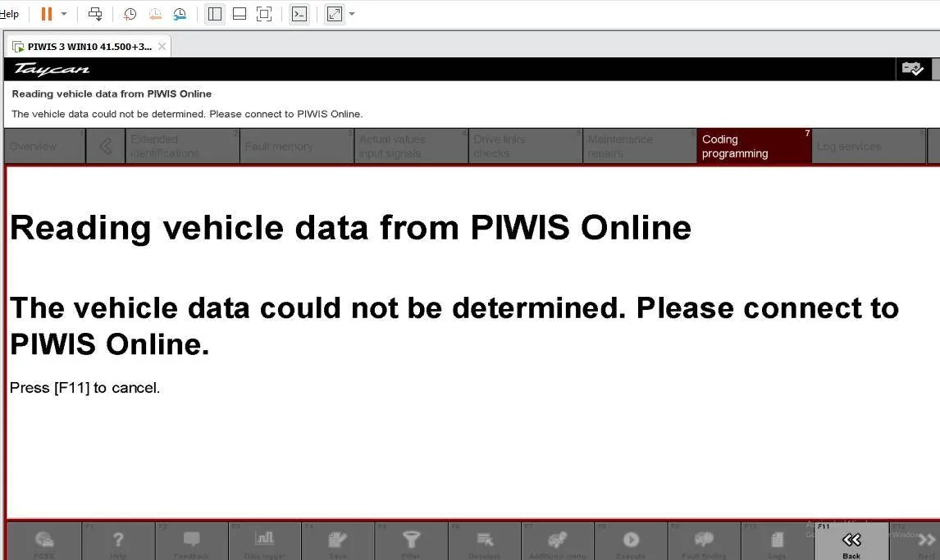940x560 pixels.
Task: Open the Help menu
Action: (9, 14)
